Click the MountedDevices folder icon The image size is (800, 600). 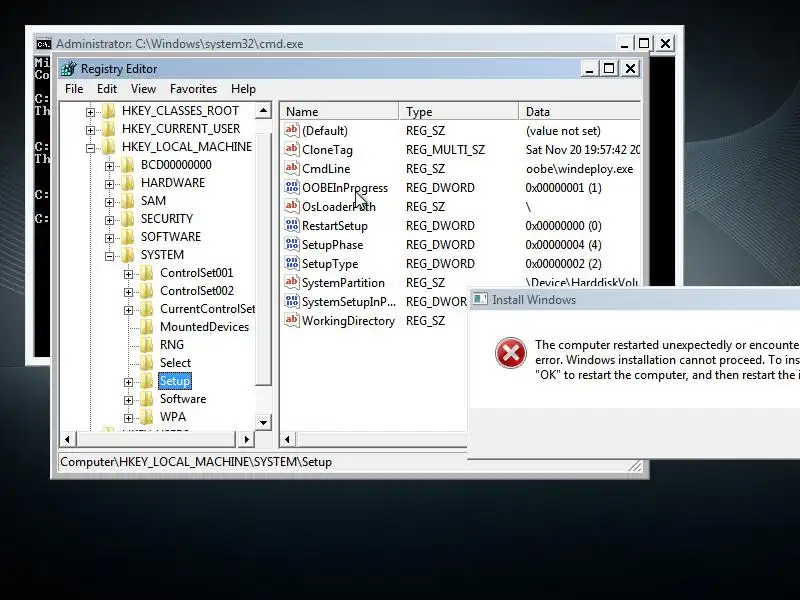[146, 327]
